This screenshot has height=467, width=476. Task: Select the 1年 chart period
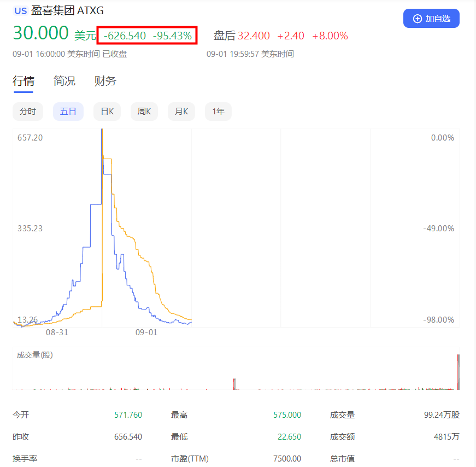pos(218,112)
